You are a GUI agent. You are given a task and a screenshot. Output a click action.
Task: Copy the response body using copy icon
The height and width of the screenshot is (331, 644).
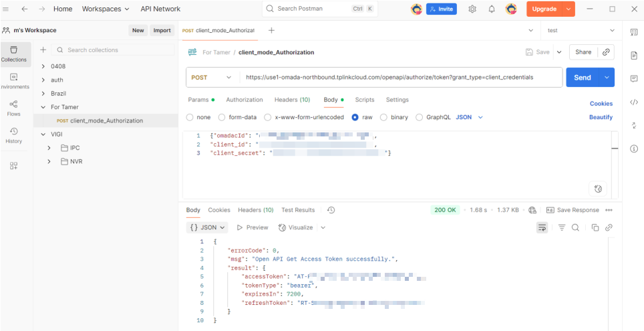[x=595, y=227]
